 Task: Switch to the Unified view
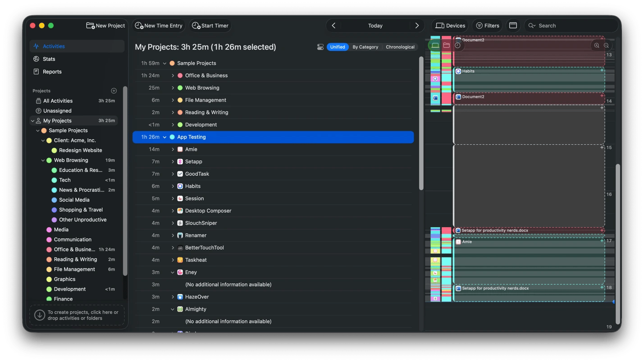coord(338,47)
